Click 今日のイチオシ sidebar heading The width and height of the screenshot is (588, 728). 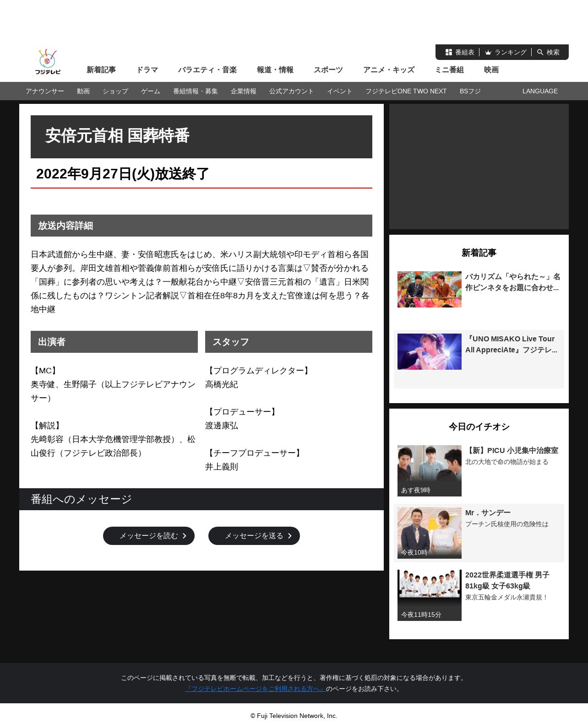pyautogui.click(x=479, y=426)
